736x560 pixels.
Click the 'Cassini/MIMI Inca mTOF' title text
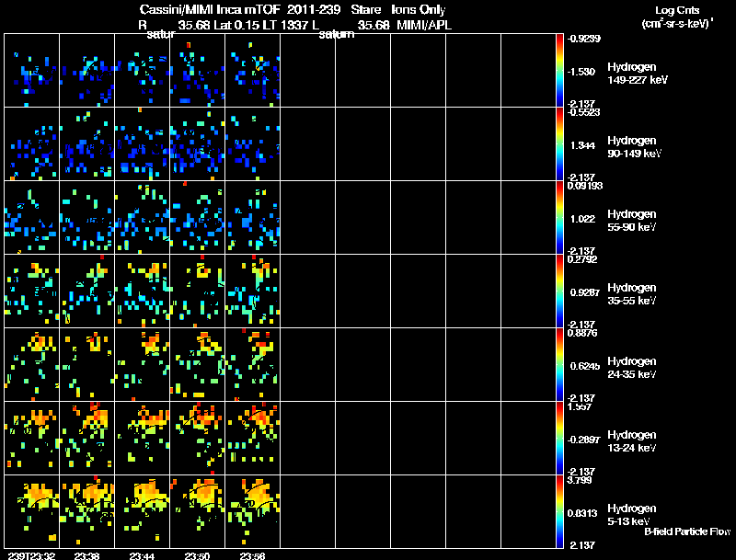[210, 10]
